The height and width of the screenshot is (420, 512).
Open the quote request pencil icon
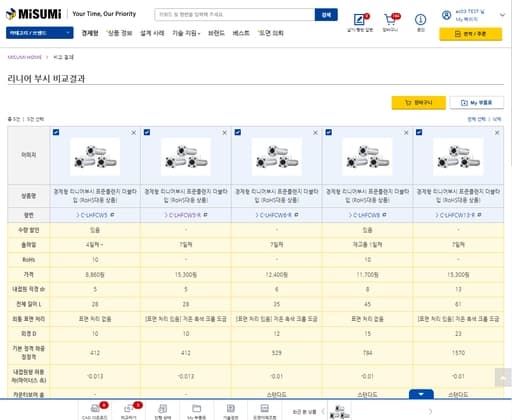tap(359, 19)
